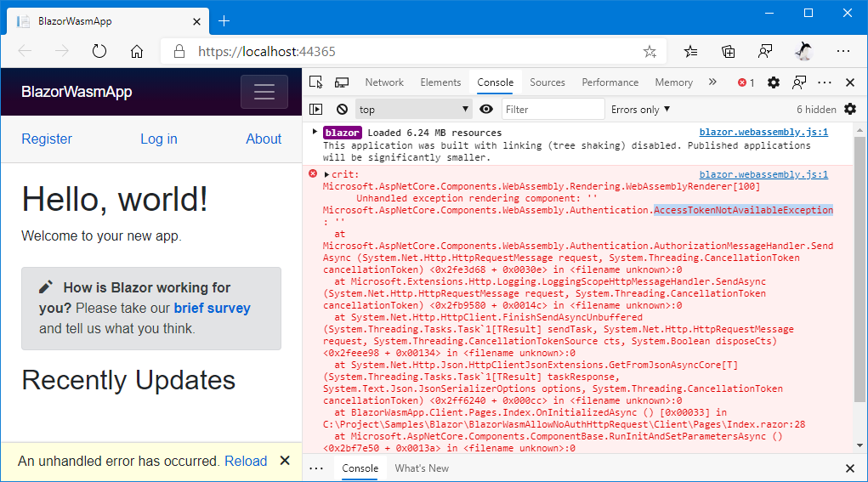Click highlighted AccessTokenNotAvailableException text
The width and height of the screenshot is (868, 482).
pos(743,210)
